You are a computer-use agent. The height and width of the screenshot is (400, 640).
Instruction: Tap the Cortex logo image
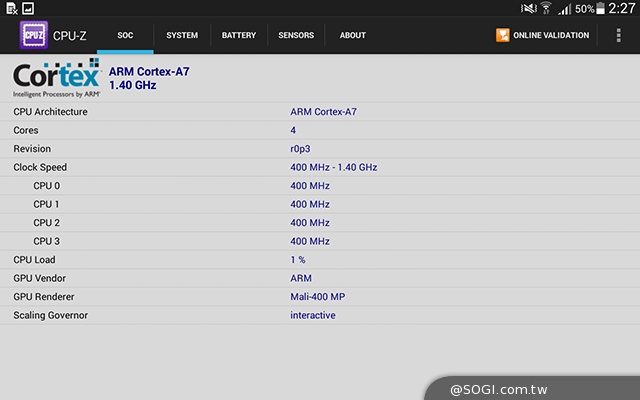[x=56, y=78]
